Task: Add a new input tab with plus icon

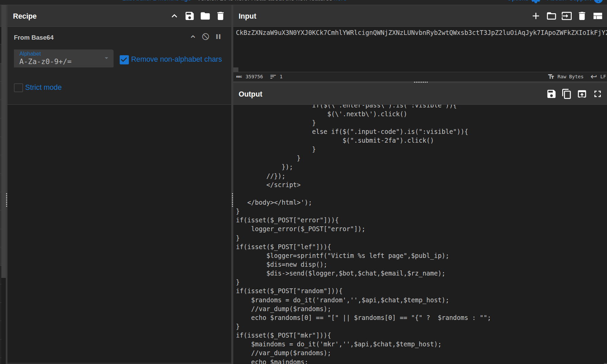Action: tap(536, 16)
